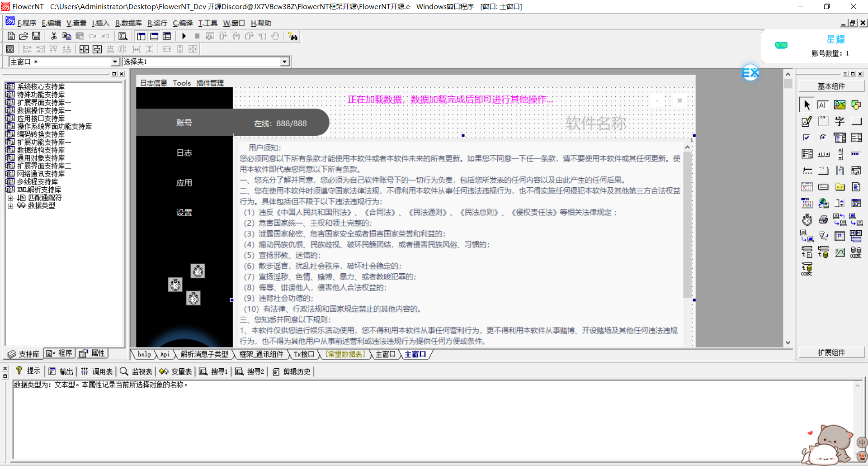The width and height of the screenshot is (868, 466).
Task: Open the H.帮助 menu
Action: 261,23
